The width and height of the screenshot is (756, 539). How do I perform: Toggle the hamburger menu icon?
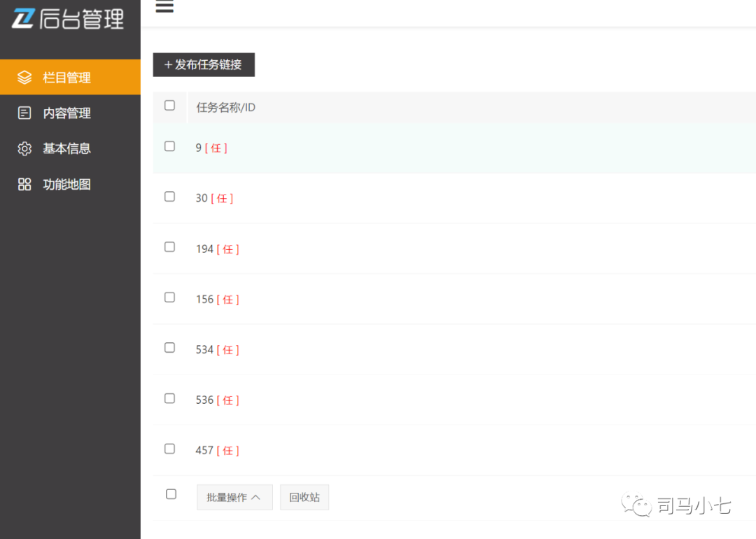pos(164,6)
